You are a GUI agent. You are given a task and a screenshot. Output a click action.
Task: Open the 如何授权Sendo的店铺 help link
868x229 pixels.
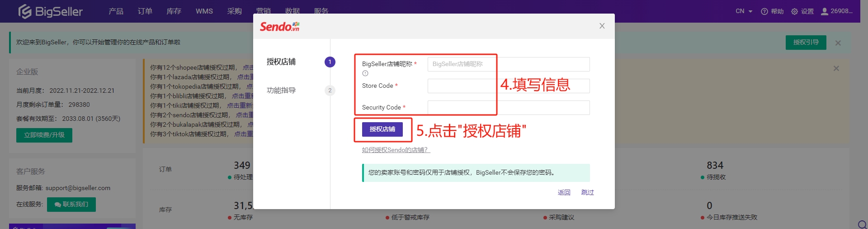[396, 150]
